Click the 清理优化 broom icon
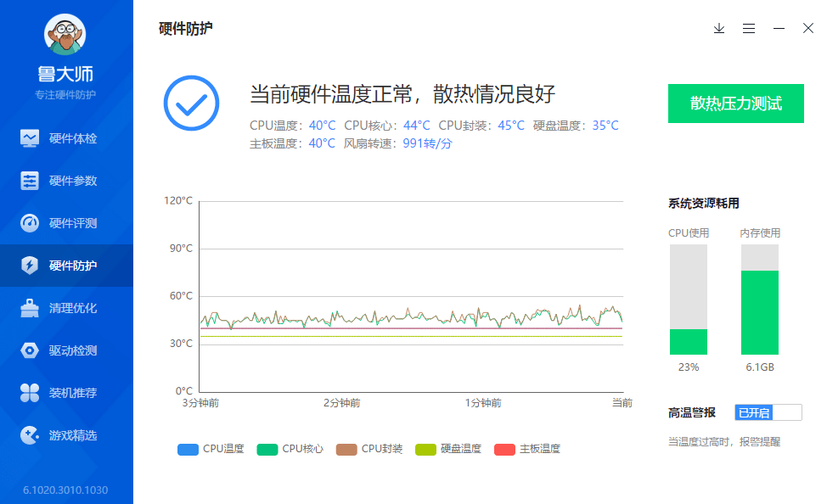Image resolution: width=827 pixels, height=504 pixels. click(30, 308)
